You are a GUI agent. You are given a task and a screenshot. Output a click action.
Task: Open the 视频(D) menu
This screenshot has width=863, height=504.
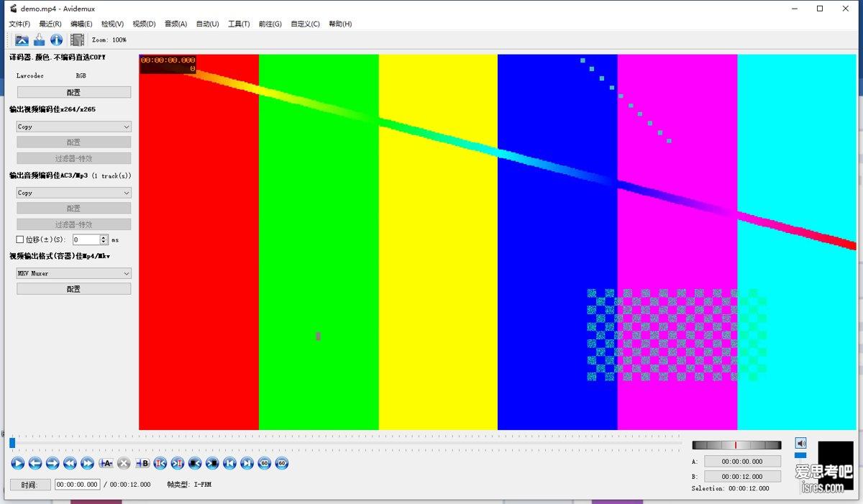click(x=144, y=24)
